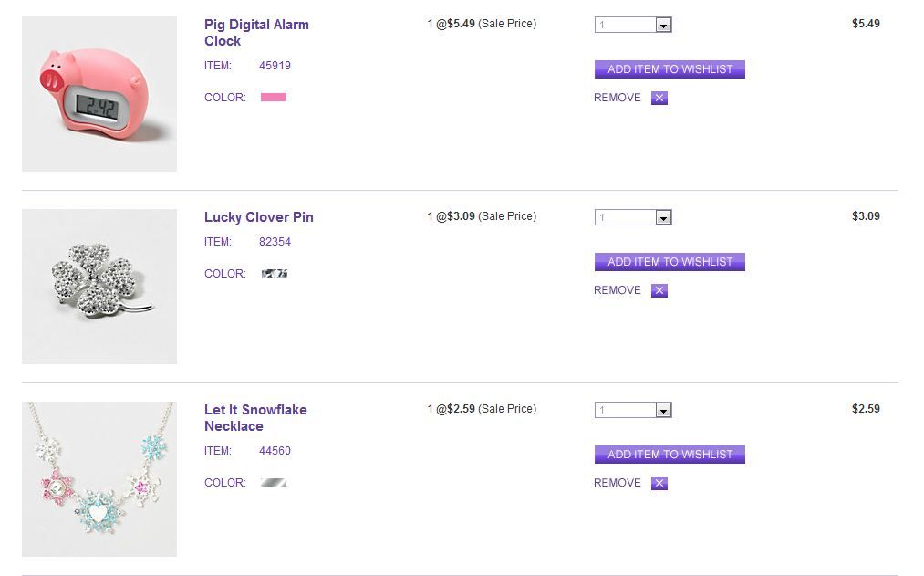
Task: Open quantity dropdown for Let It Snowflake Necklace
Action: (633, 411)
